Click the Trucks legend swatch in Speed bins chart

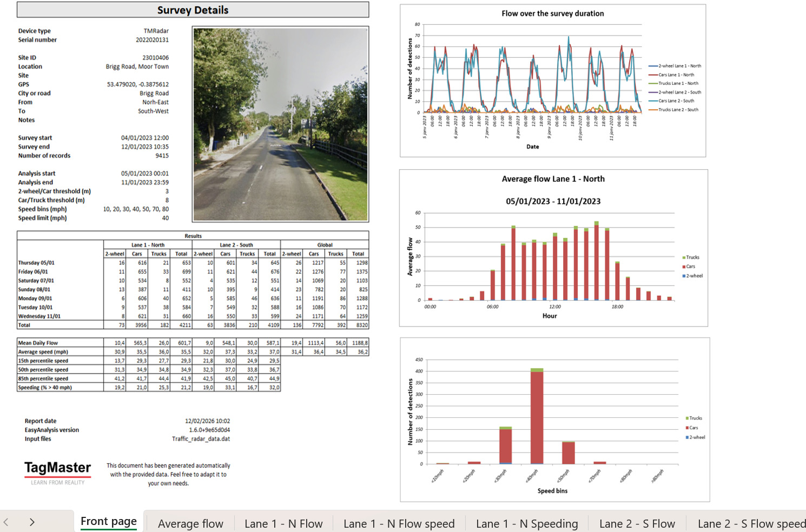[687, 418]
